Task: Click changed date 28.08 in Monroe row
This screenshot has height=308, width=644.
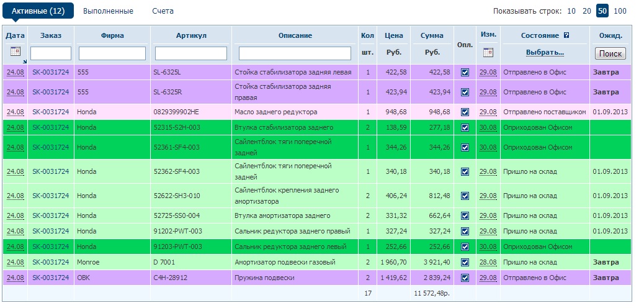Action: pyautogui.click(x=488, y=262)
